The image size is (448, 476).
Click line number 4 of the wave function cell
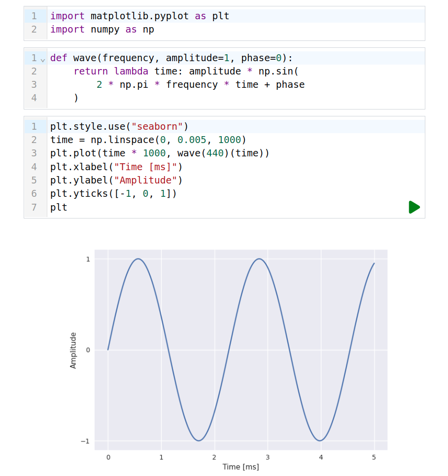click(x=34, y=98)
